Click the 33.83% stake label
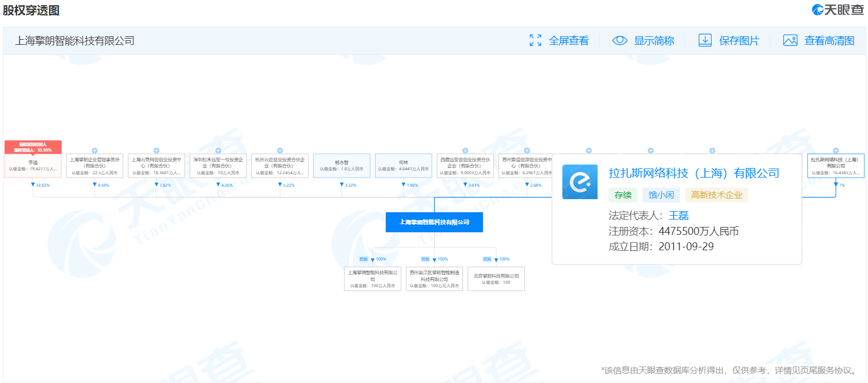The image size is (868, 383). (x=43, y=185)
